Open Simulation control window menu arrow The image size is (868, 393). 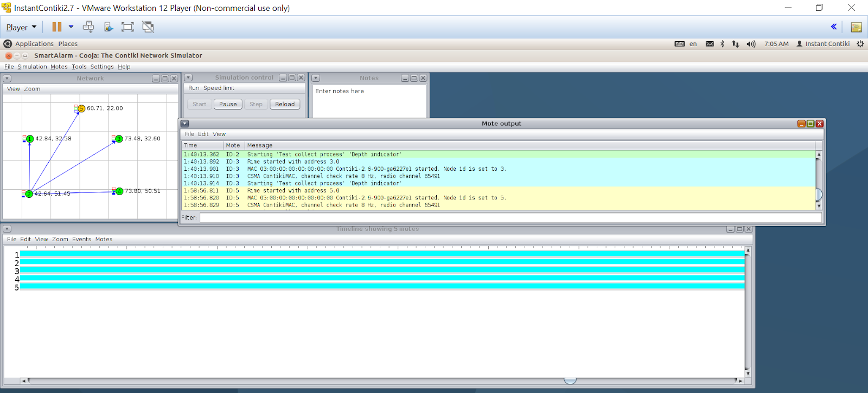188,78
